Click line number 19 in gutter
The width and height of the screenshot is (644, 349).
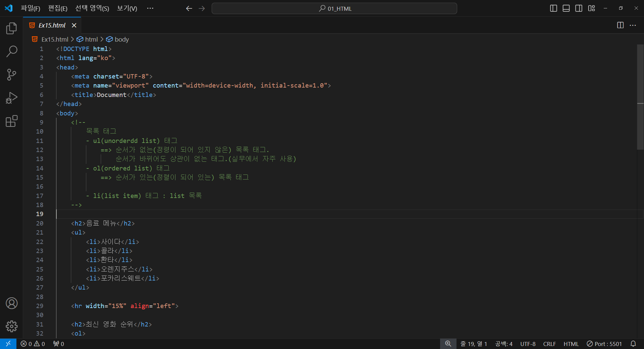(x=40, y=214)
